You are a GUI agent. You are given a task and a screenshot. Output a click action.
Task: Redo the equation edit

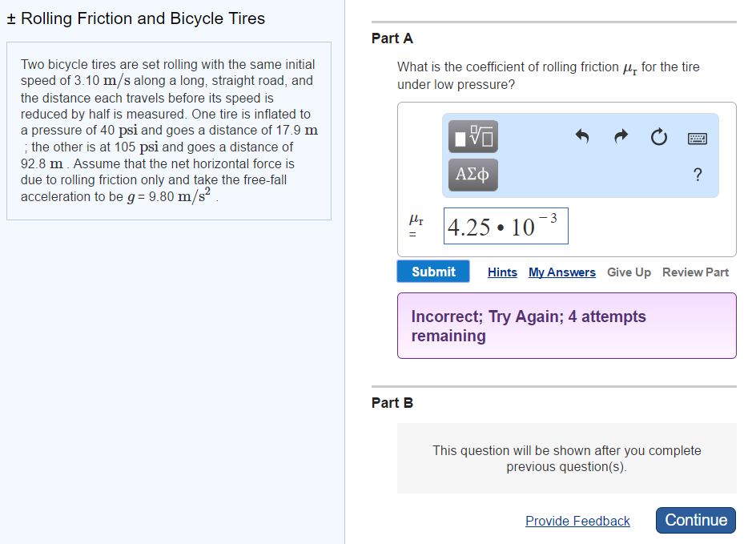tap(621, 137)
